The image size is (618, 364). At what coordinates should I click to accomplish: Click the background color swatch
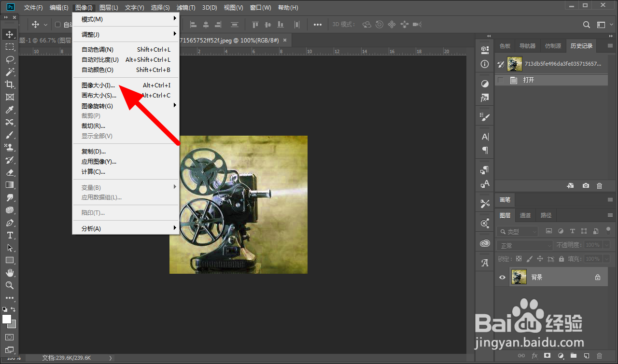[x=14, y=325]
